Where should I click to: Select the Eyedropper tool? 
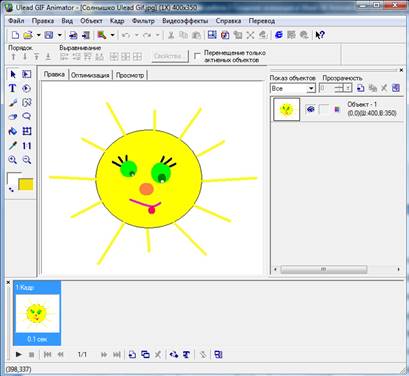point(13,146)
